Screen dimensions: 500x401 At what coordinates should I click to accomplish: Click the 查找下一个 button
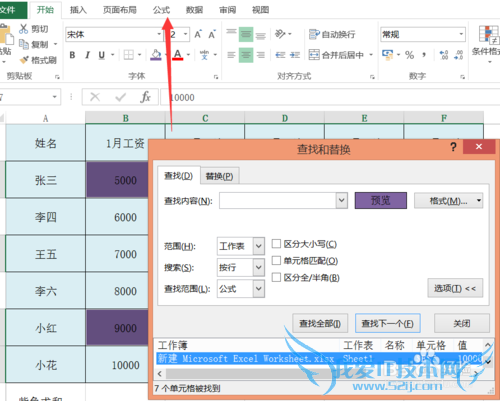tap(388, 323)
